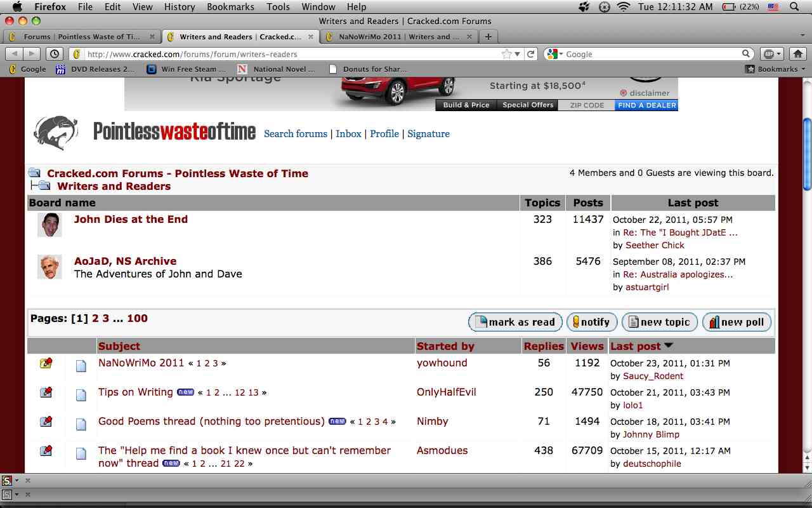Click the unread-post envelope beside NaNoWriMo 2011
This screenshot has height=508, width=812.
(x=45, y=363)
